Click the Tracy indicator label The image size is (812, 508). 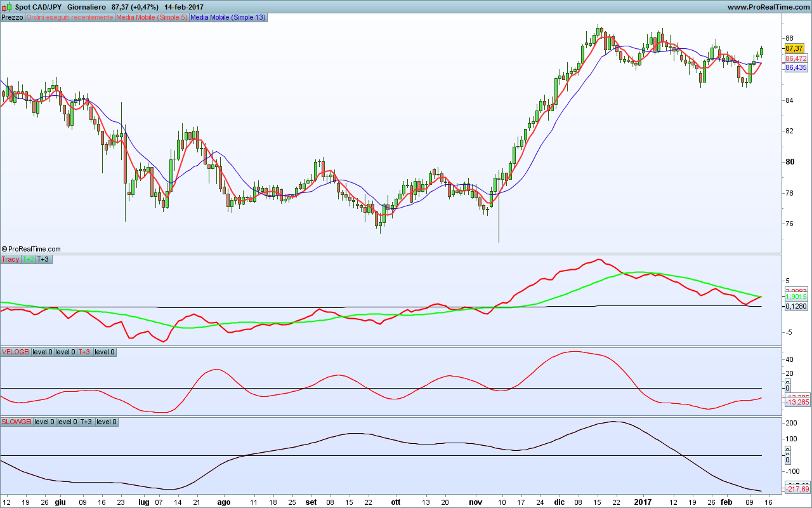(10, 259)
